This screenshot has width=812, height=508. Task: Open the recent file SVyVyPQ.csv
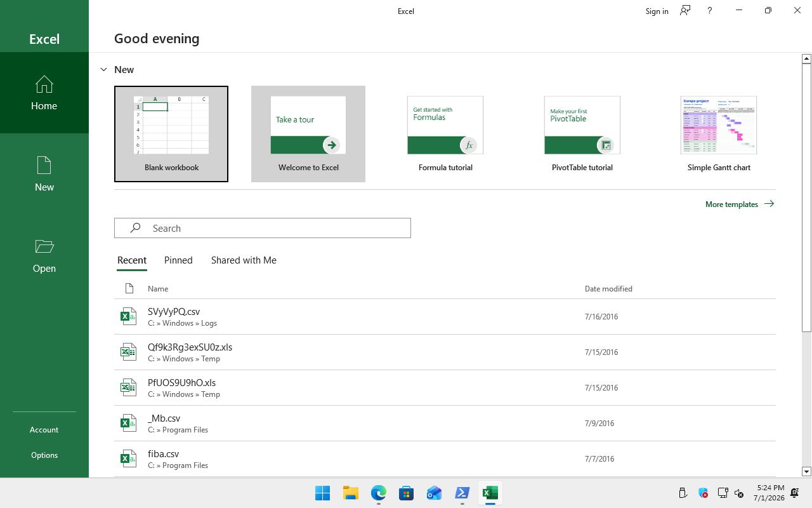point(445,316)
